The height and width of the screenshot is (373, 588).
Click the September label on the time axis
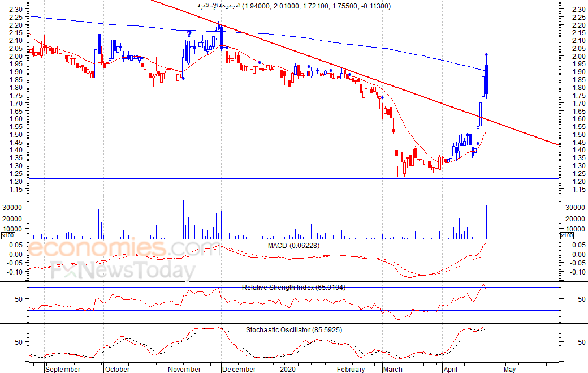(x=63, y=369)
